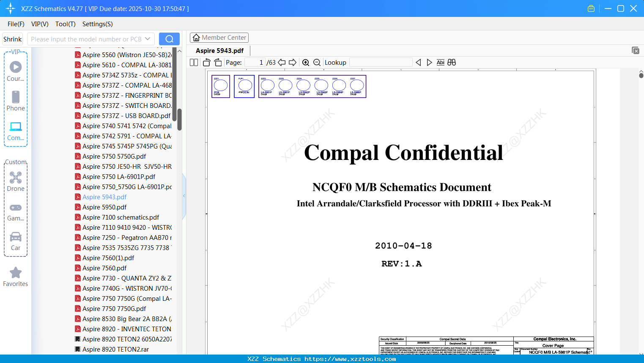Zoom in on the schematic
644x363 pixels.
coord(306,63)
